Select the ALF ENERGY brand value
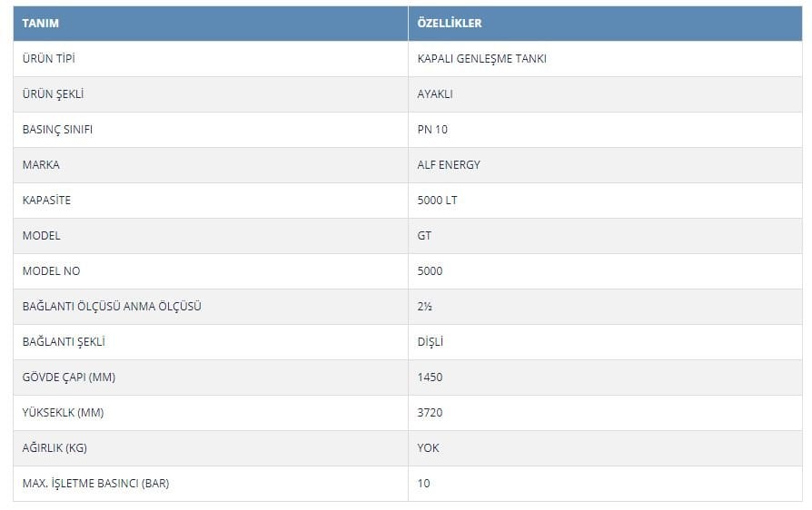This screenshot has width=812, height=510. click(x=449, y=165)
